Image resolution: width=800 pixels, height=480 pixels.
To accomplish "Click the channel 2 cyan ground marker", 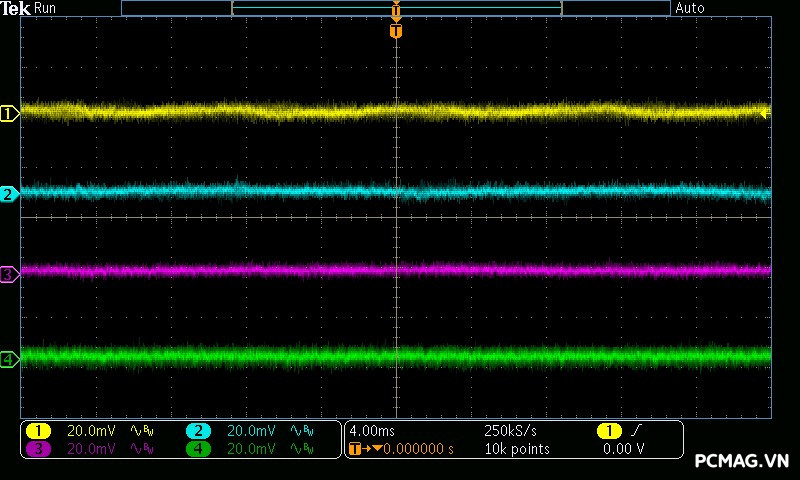I will coord(10,194).
